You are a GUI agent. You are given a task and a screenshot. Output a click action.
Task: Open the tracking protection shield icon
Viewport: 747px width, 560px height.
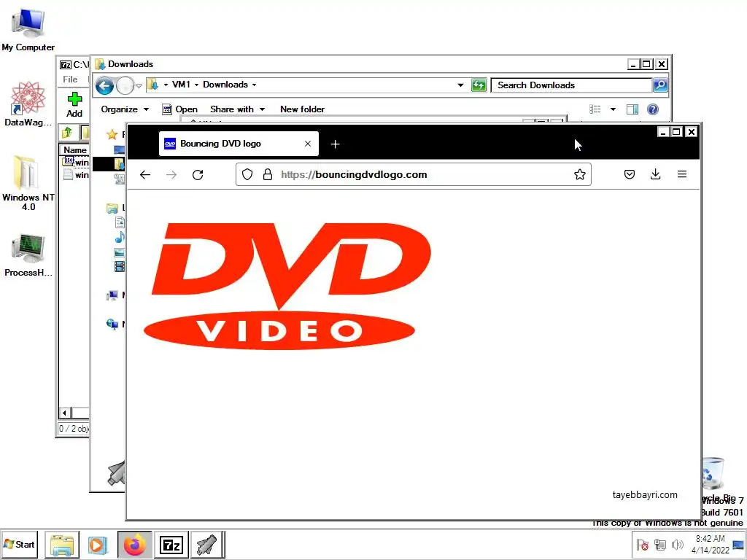247,174
